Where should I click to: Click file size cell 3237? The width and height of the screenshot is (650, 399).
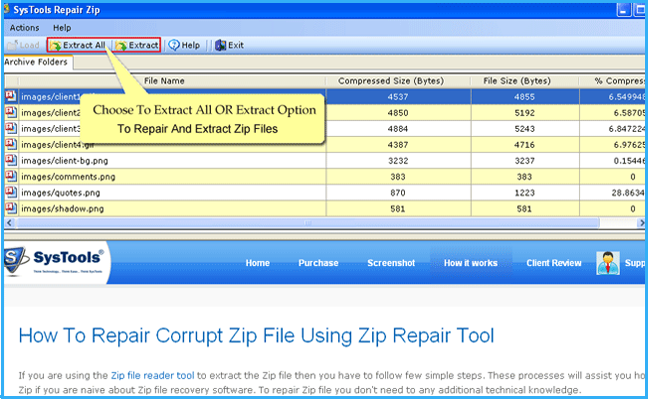tap(524, 161)
